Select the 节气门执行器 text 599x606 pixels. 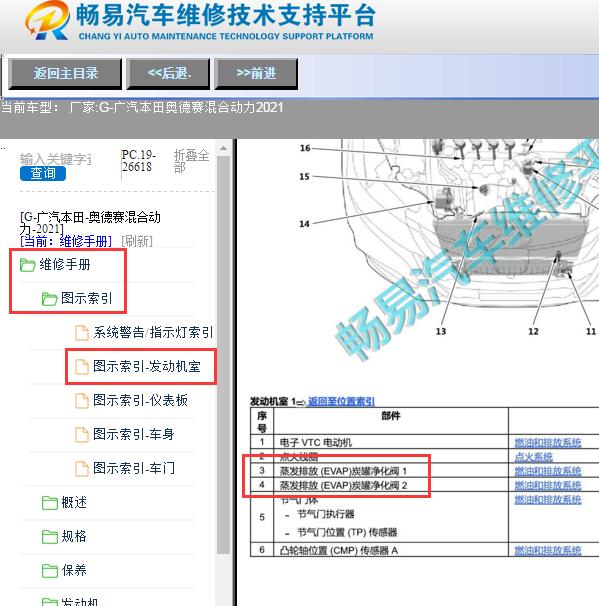click(326, 514)
